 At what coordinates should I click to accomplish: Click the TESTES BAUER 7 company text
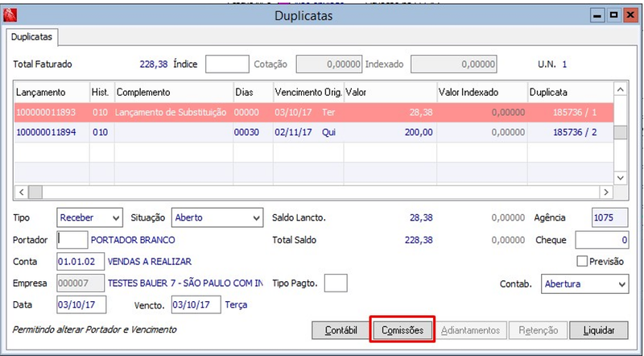point(185,284)
